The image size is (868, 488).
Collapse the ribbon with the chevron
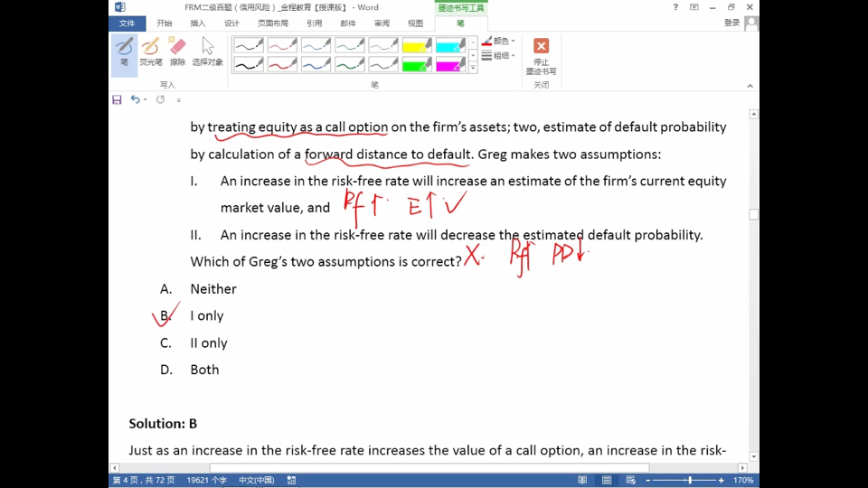750,86
